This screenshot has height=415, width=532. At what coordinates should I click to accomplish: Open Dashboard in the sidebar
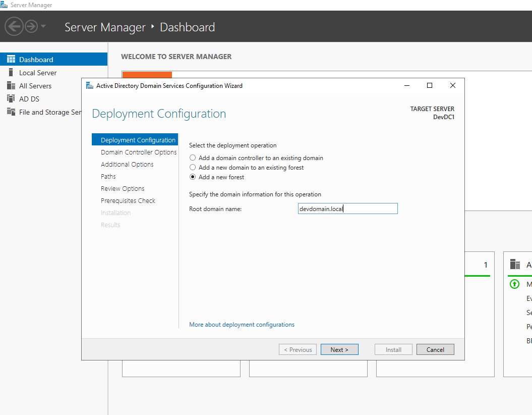[x=53, y=60]
